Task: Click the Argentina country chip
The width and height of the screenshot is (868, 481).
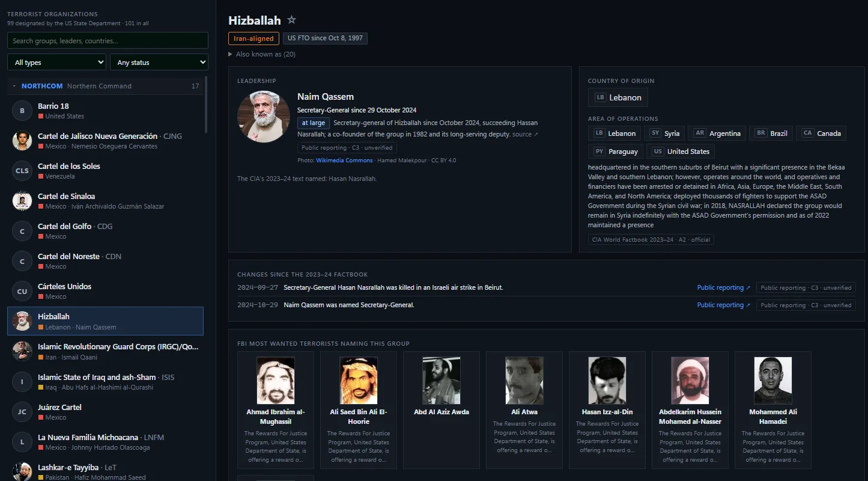Action: click(x=717, y=133)
